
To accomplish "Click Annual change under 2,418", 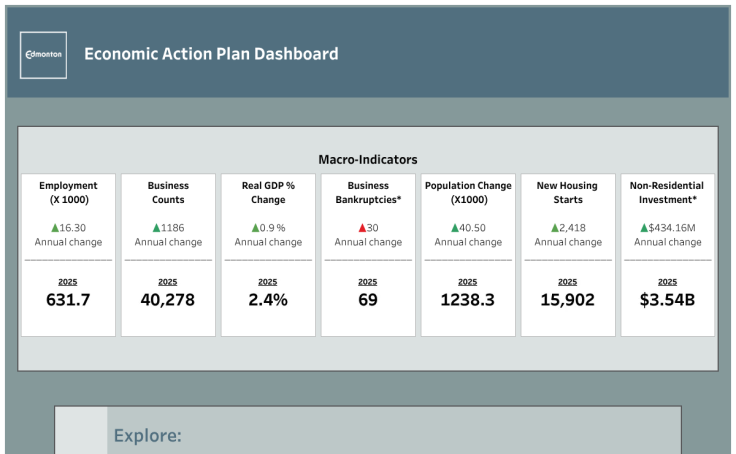I will click(x=568, y=242).
